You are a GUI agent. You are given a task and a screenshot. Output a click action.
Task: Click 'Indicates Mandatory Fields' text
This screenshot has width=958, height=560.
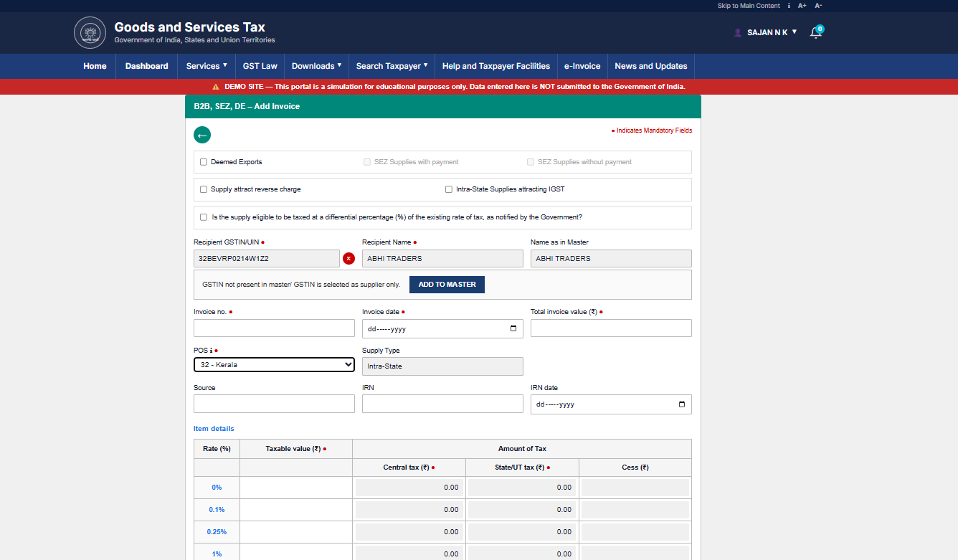654,130
